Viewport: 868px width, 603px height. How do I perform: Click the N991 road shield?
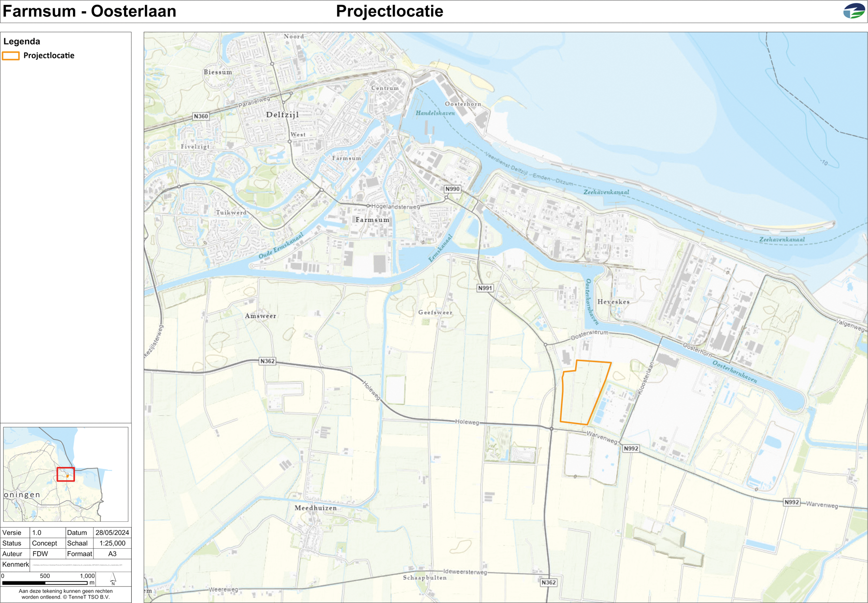coord(484,288)
